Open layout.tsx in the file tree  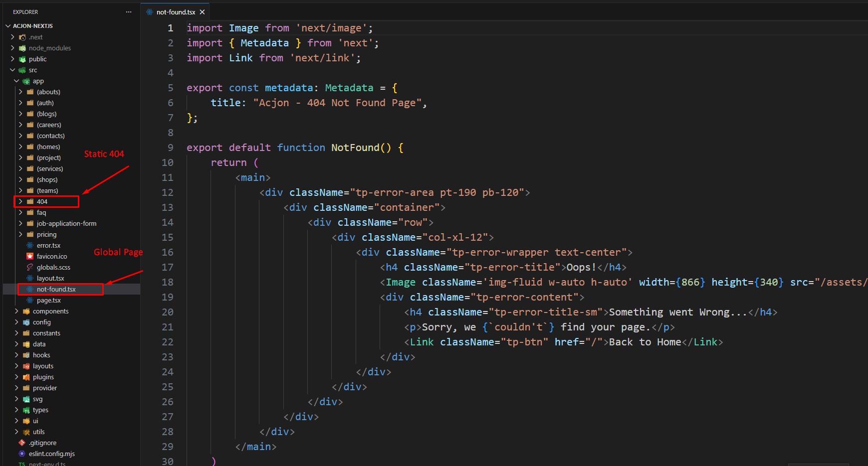[x=50, y=278]
